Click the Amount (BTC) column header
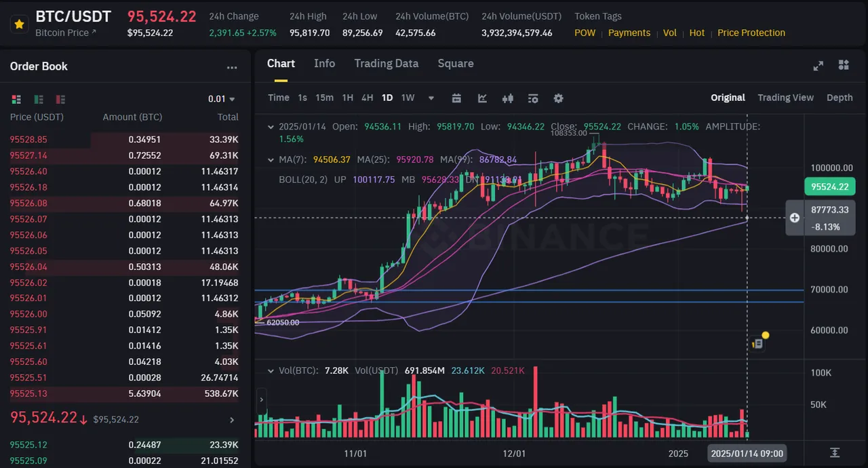The image size is (868, 468). click(x=132, y=117)
